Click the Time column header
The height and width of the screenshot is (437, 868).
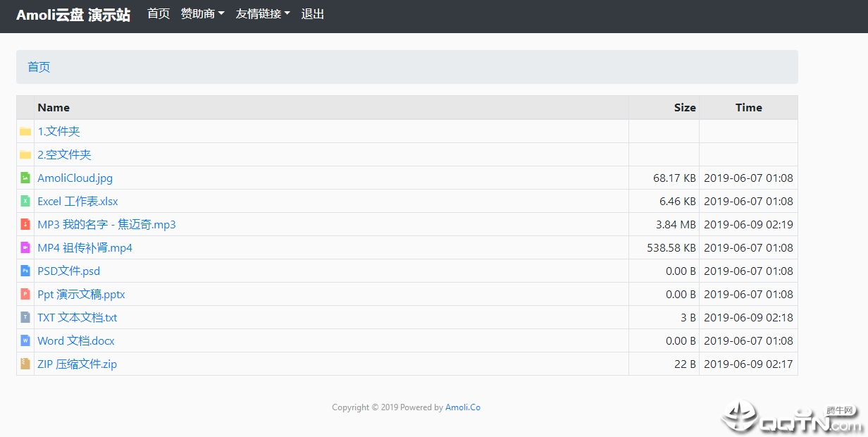[749, 107]
